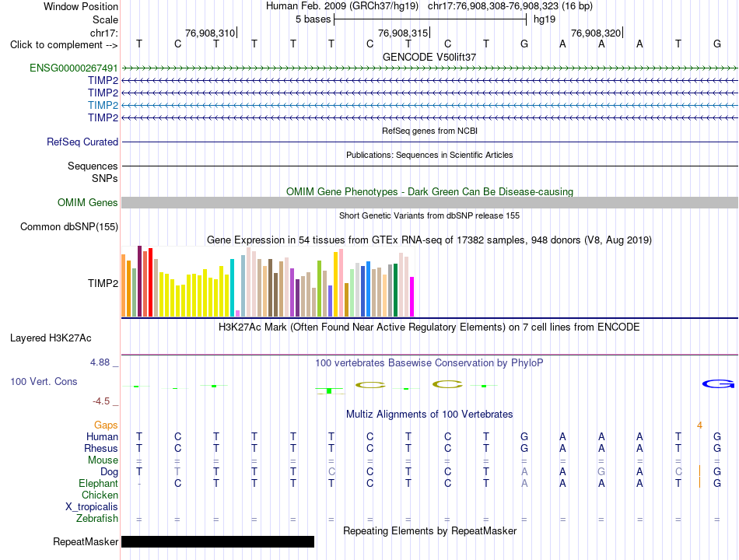Image resolution: width=739 pixels, height=560 pixels.
Task: Click the X_tropicalis species label
Action: click(x=92, y=507)
